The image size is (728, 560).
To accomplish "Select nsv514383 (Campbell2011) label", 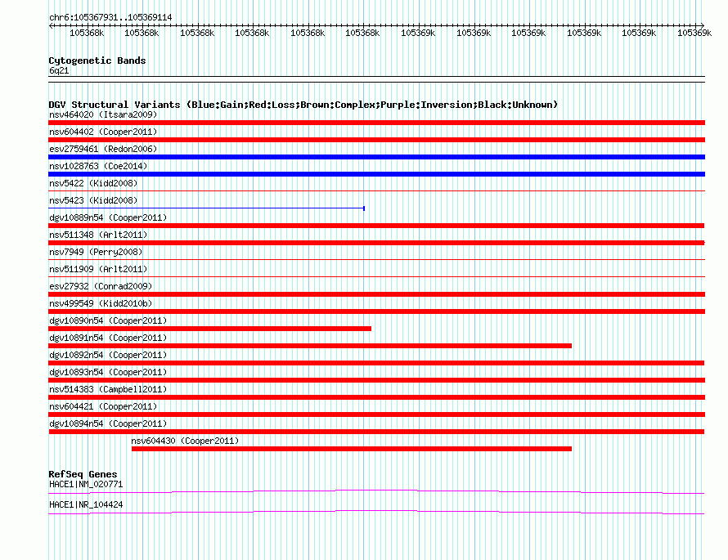I will pos(108,389).
